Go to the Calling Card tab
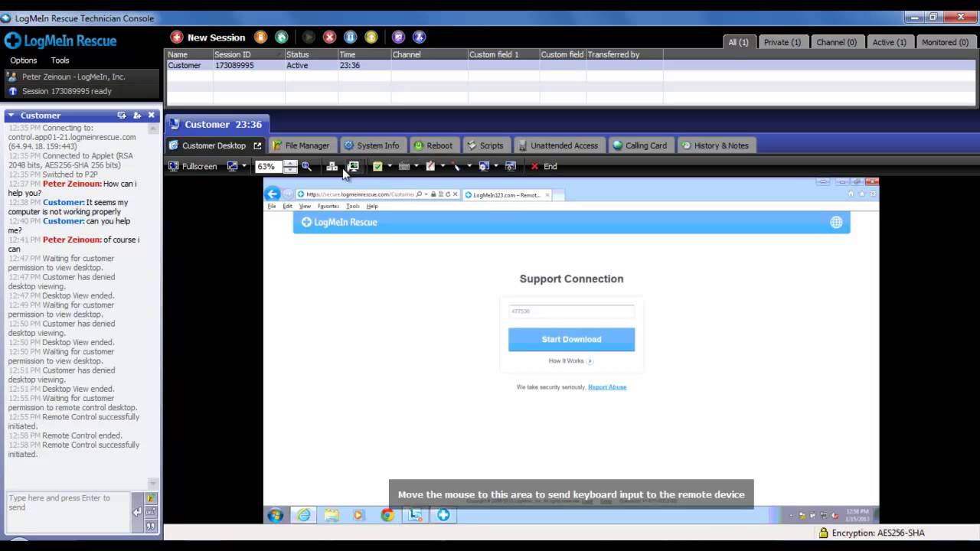 click(640, 145)
